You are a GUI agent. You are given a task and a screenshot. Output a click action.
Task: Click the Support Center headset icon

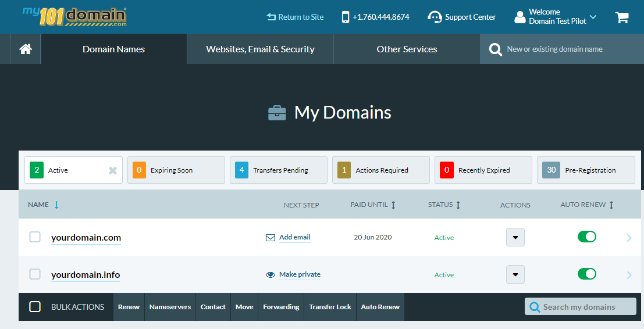(x=434, y=17)
